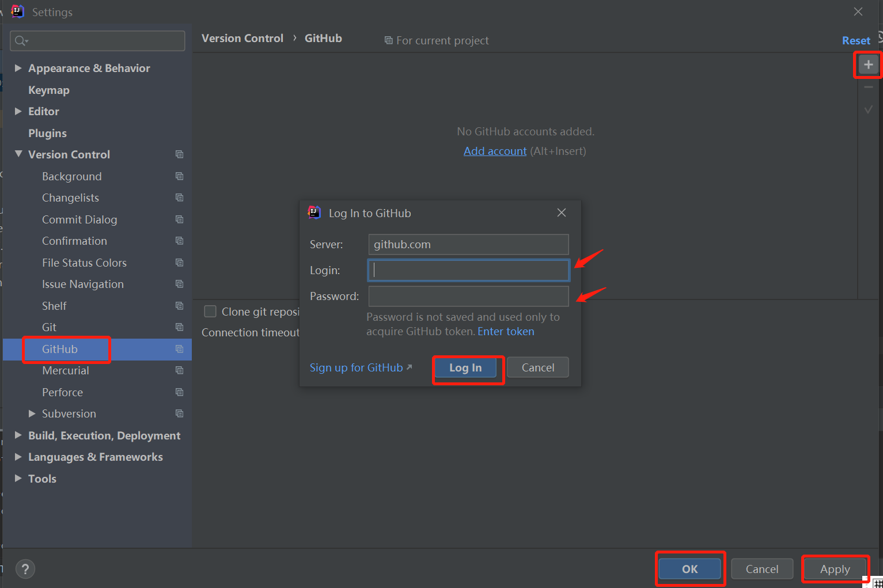The image size is (883, 588).
Task: Click the plus icon to add account
Action: (868, 65)
